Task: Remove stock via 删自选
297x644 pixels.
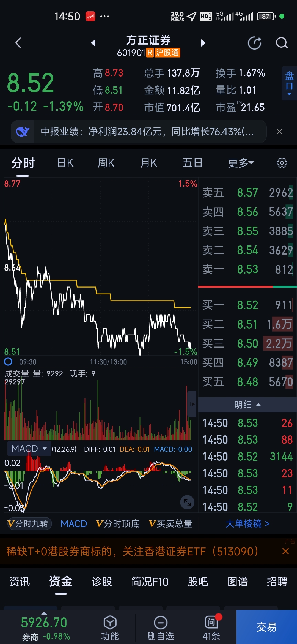Action: coord(161,628)
